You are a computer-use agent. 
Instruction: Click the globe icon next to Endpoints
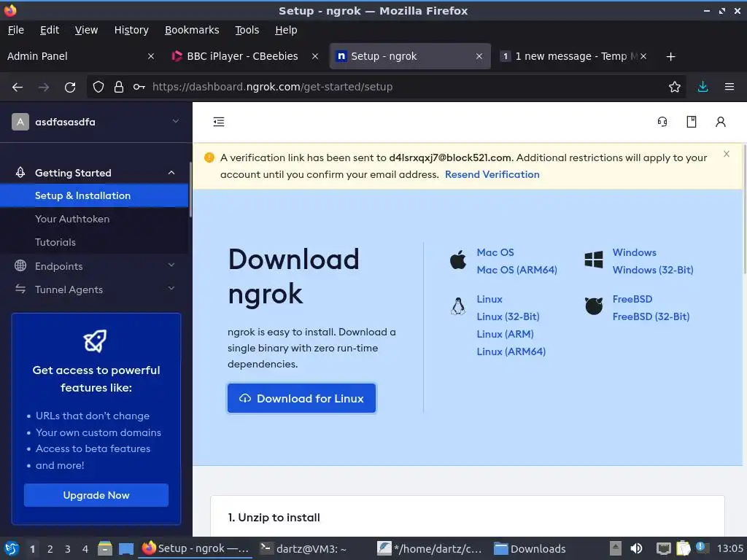coord(20,265)
